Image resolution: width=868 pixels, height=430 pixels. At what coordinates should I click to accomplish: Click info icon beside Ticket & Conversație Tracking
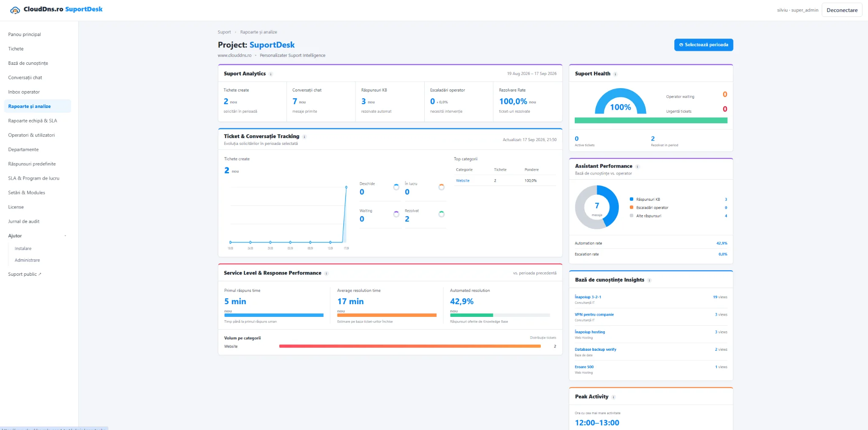pyautogui.click(x=304, y=137)
